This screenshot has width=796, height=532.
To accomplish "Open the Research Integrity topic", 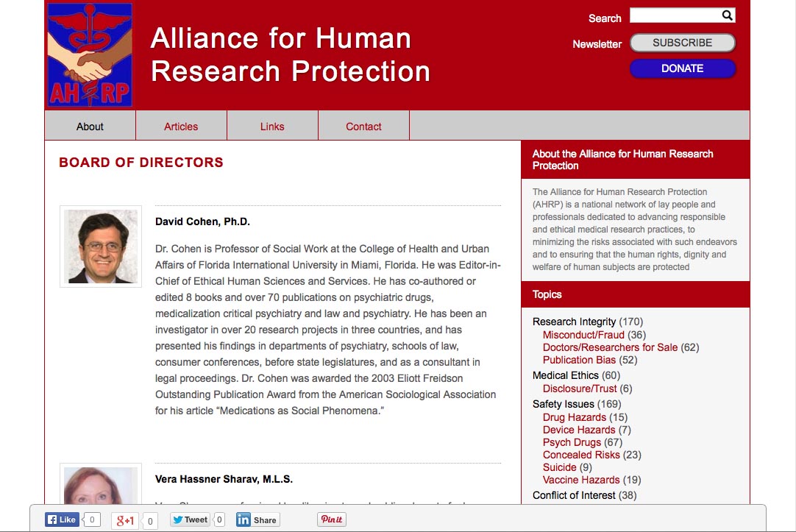I will click(x=574, y=322).
